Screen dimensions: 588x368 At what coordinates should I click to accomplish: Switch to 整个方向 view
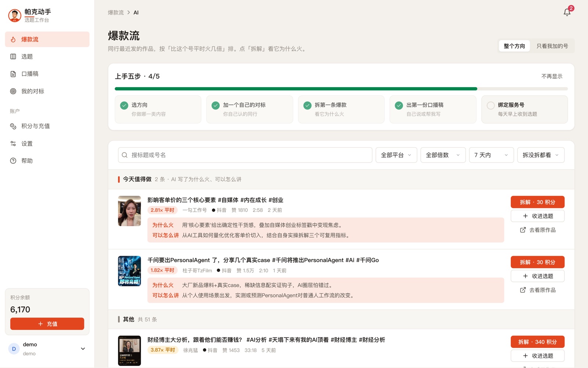click(x=514, y=46)
